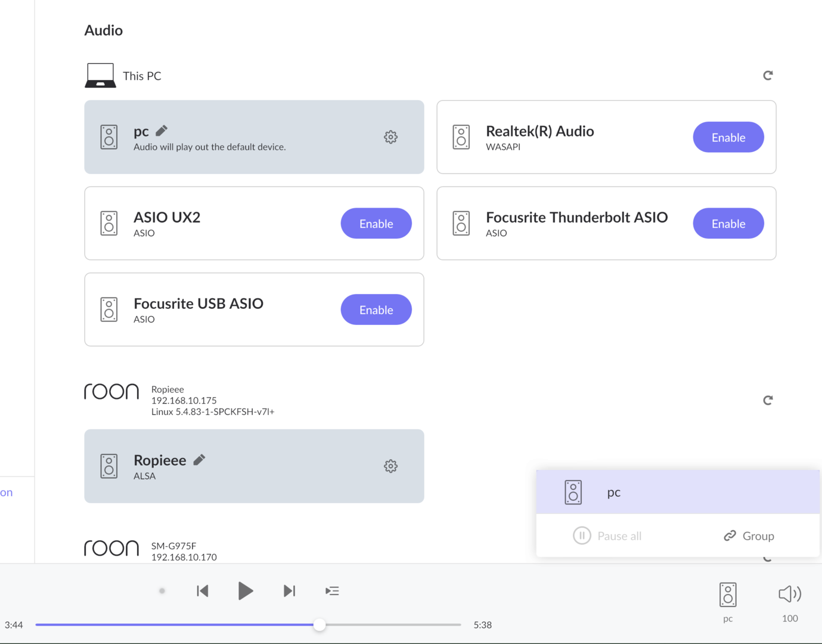Rename Ropieee device via pencil icon
The image size is (822, 644).
coord(199,460)
